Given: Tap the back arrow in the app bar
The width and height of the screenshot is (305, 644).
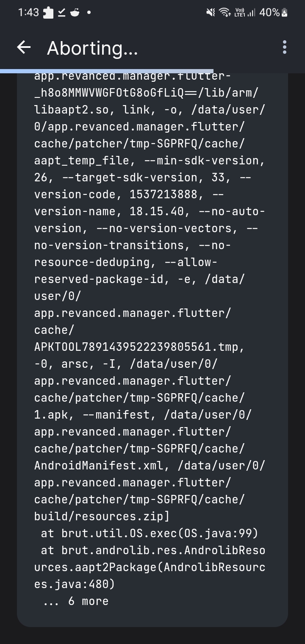Looking at the screenshot, I should (x=24, y=47).
